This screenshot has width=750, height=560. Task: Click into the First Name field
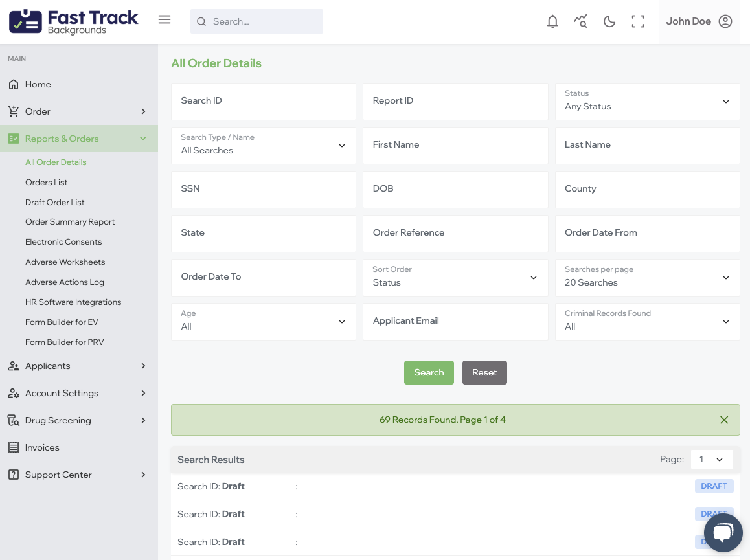(455, 145)
